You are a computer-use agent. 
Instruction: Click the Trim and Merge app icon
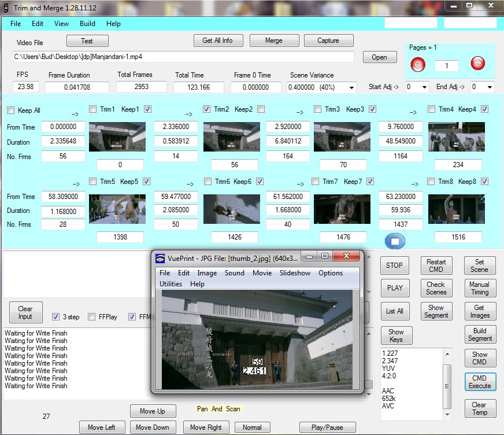click(x=5, y=6)
